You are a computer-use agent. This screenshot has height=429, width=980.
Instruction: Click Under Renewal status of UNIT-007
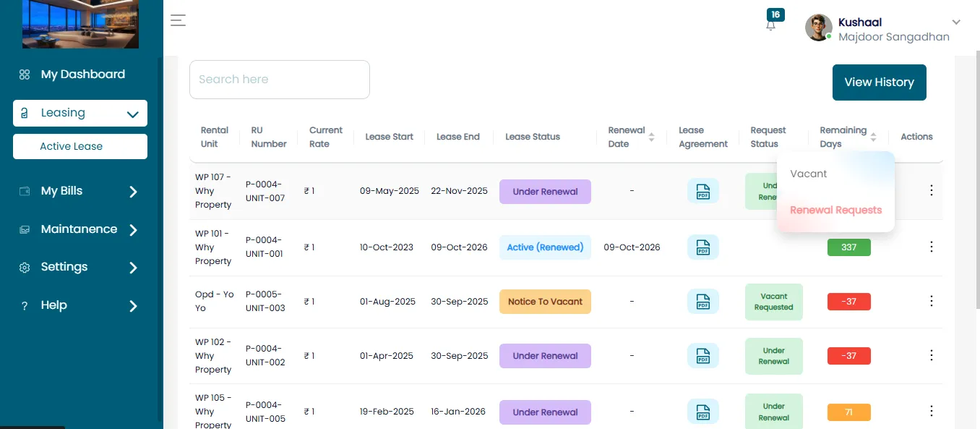(545, 192)
